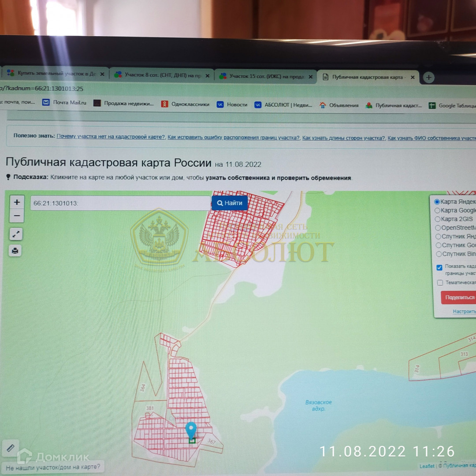The image size is (476, 476).
Task: Zoom in the map with plus button
Action: coord(17,202)
